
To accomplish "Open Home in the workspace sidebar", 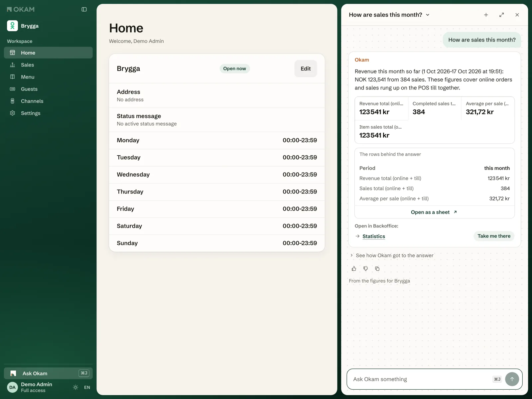I will pos(48,53).
